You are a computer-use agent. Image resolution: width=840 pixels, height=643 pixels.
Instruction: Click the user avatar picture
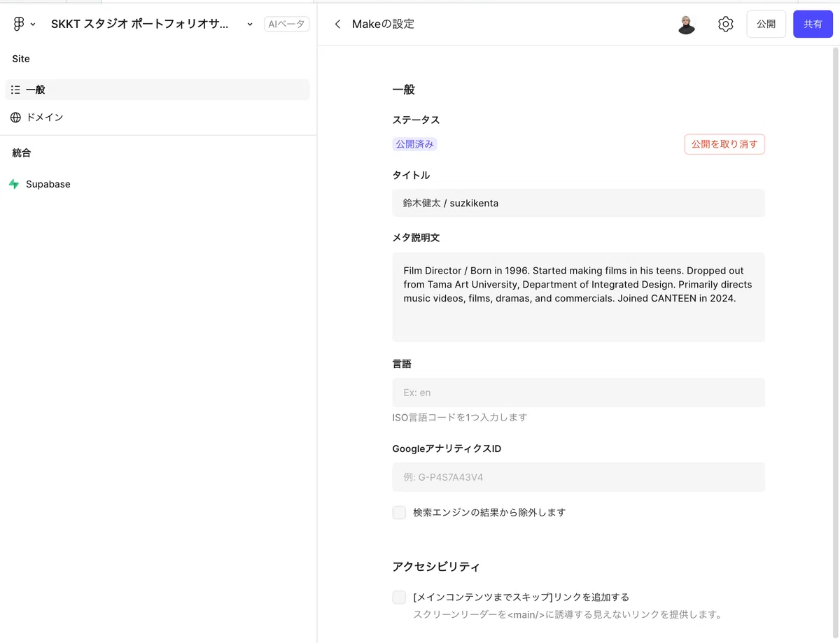[x=687, y=24]
